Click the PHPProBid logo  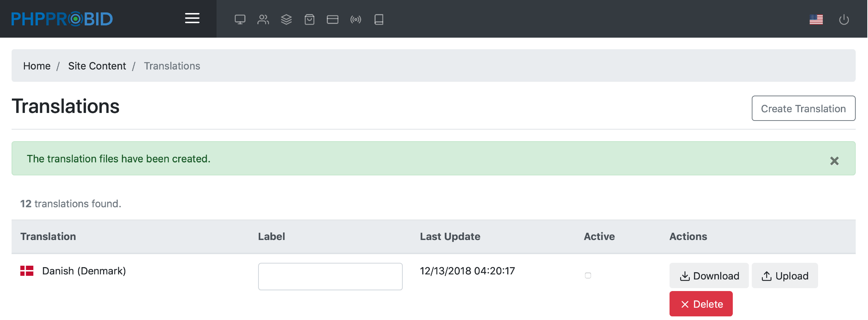point(62,19)
